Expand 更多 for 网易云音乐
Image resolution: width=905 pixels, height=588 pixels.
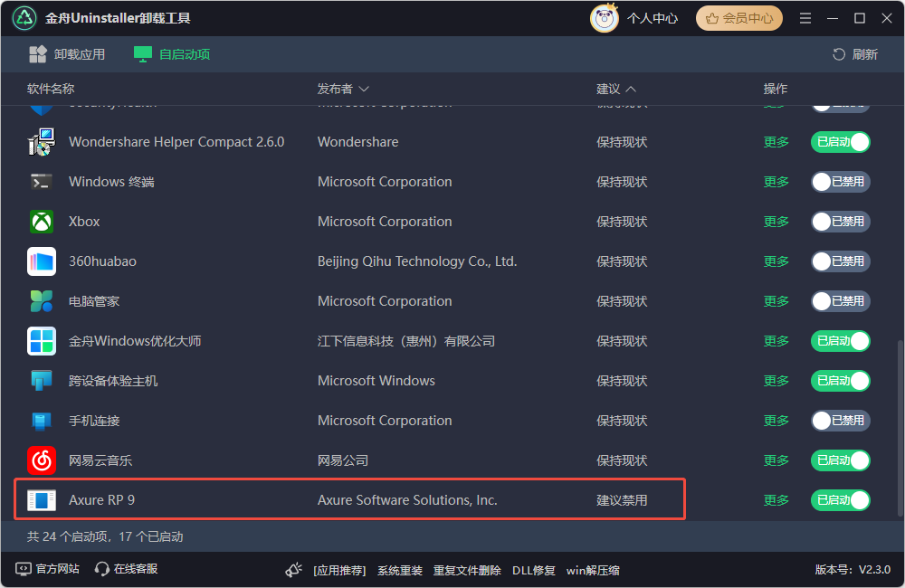776,460
